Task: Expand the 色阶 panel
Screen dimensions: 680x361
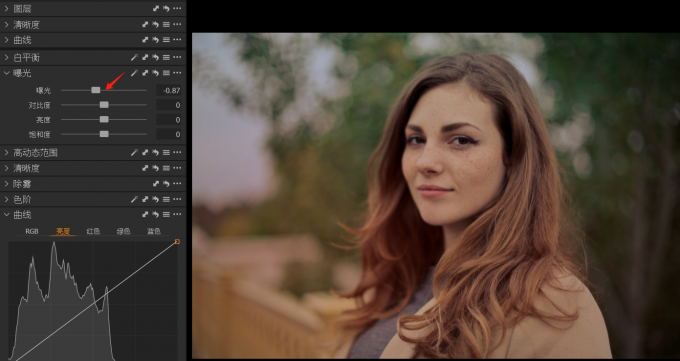Action: [x=7, y=199]
